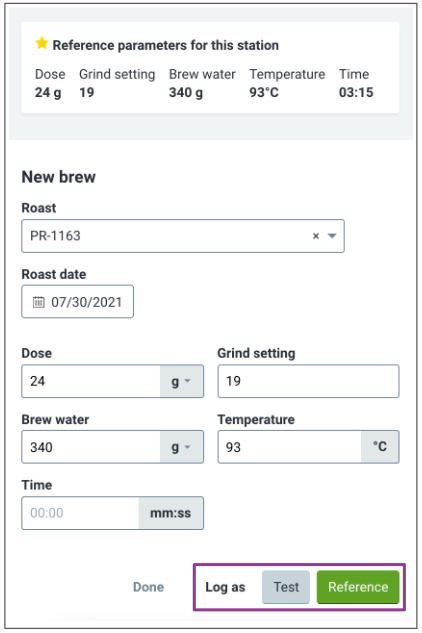The width and height of the screenshot is (422, 633).
Task: Click the Grind setting input field
Action: click(x=309, y=381)
